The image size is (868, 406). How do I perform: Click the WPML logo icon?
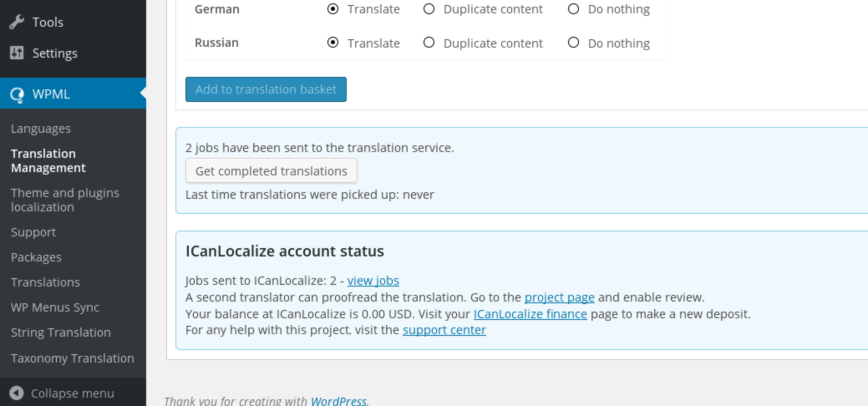click(17, 95)
